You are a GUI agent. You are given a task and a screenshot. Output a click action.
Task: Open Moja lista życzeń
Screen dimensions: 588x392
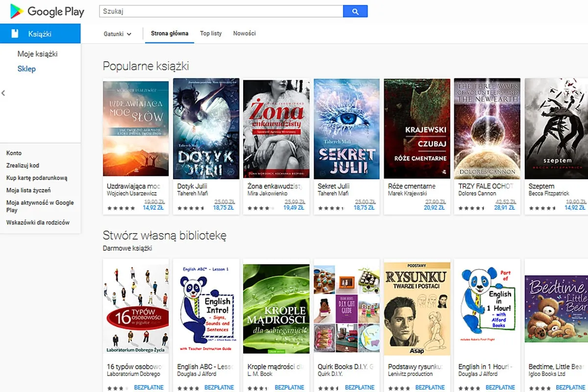pos(28,190)
